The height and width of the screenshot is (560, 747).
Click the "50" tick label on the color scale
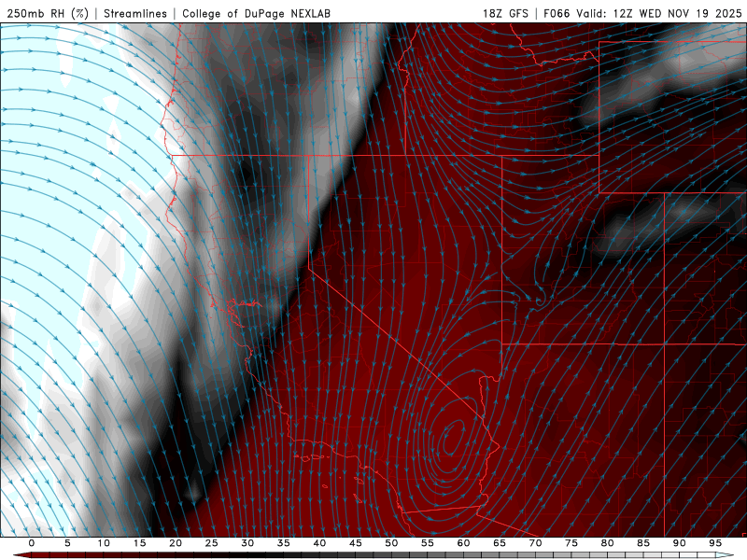click(391, 543)
